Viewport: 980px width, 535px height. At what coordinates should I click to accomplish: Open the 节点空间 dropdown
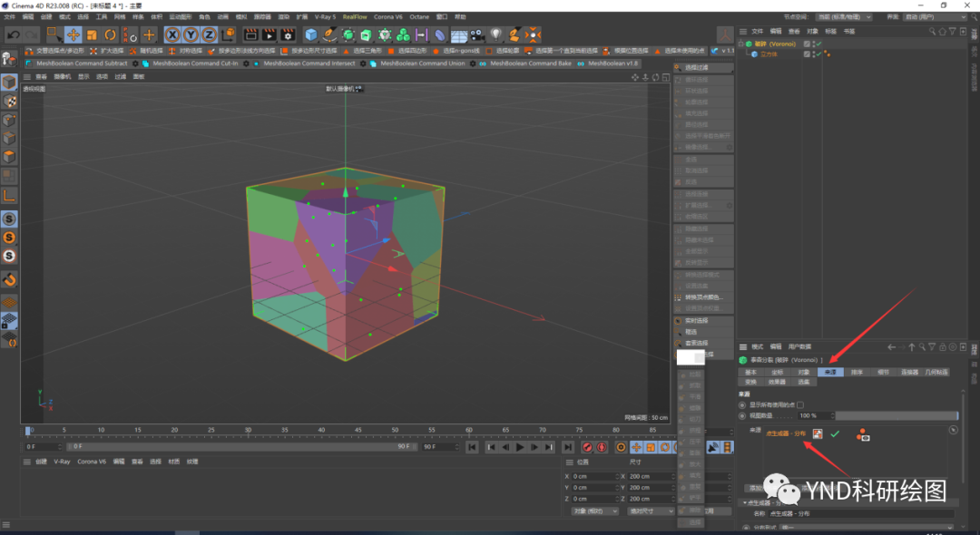(x=843, y=17)
